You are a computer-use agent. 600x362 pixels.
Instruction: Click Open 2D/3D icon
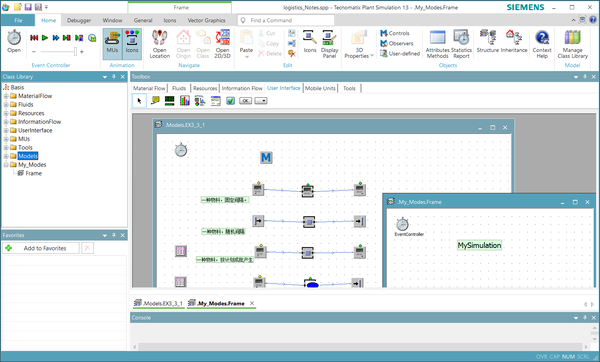click(222, 44)
